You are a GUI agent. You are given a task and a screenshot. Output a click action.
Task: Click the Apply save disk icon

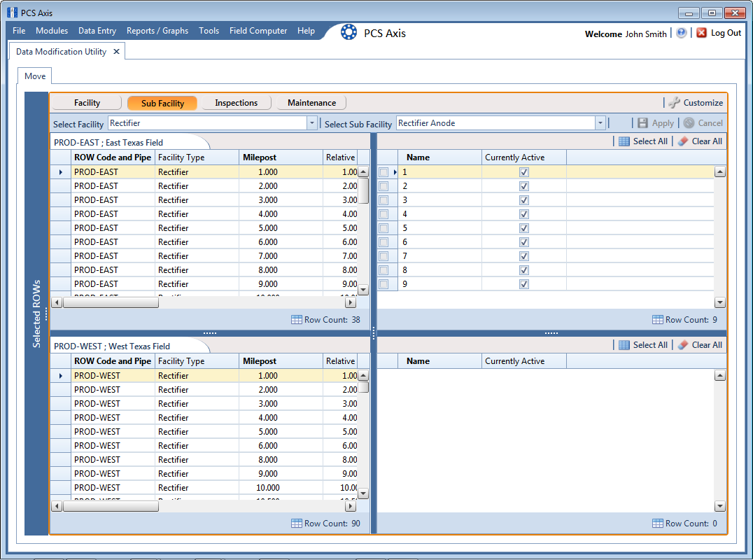(x=642, y=123)
